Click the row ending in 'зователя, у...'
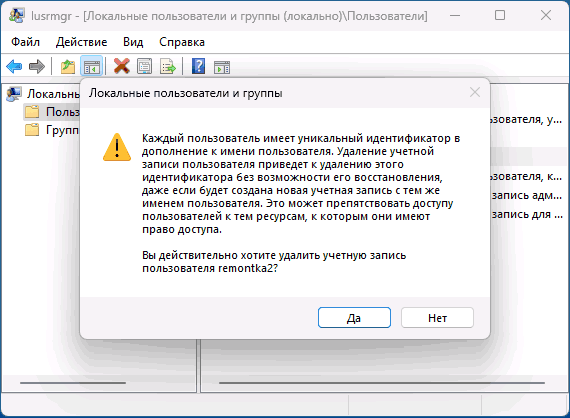The image size is (570, 418). click(x=526, y=119)
